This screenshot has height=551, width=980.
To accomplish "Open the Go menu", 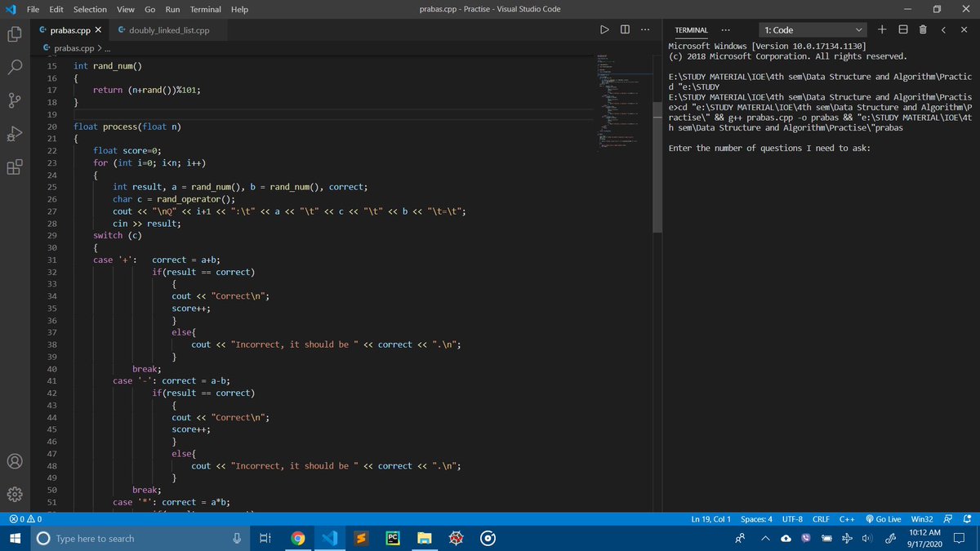I will [150, 9].
